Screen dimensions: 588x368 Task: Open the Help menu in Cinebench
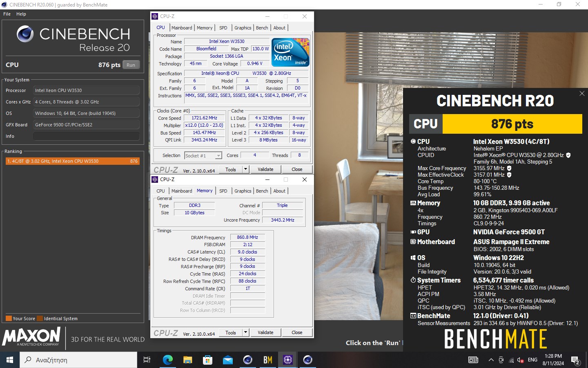21,14
